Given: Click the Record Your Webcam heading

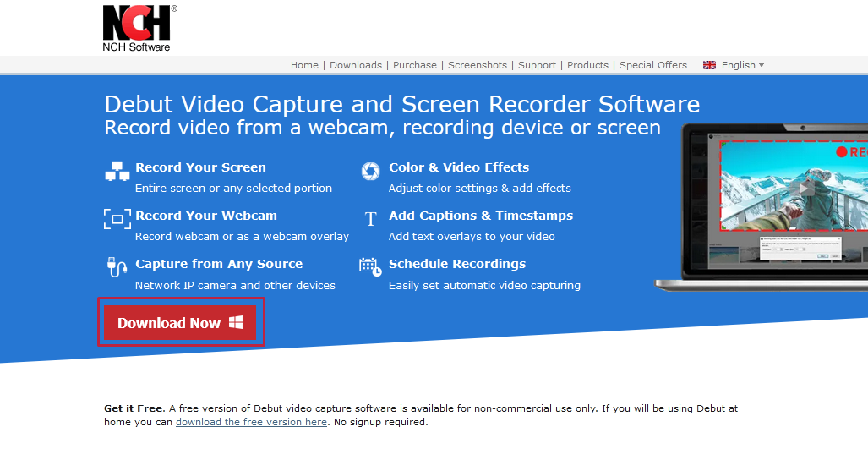Looking at the screenshot, I should click(x=206, y=216).
